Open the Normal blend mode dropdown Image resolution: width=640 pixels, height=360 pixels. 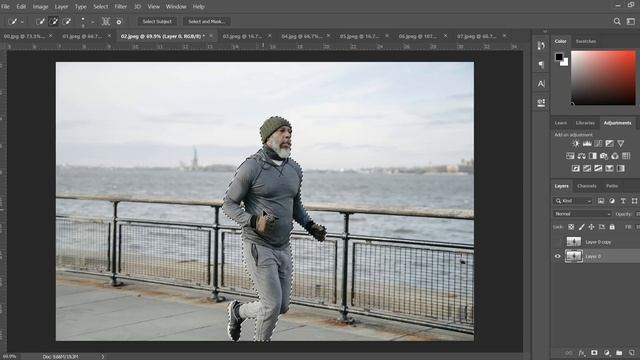(582, 214)
